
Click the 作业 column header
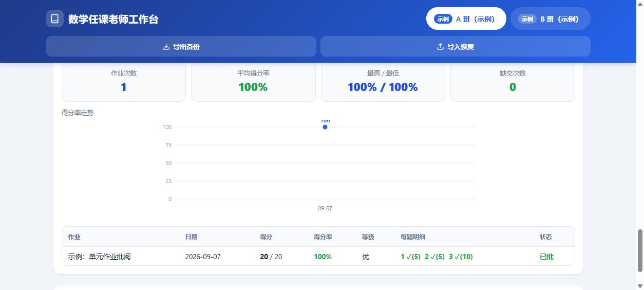(x=74, y=237)
